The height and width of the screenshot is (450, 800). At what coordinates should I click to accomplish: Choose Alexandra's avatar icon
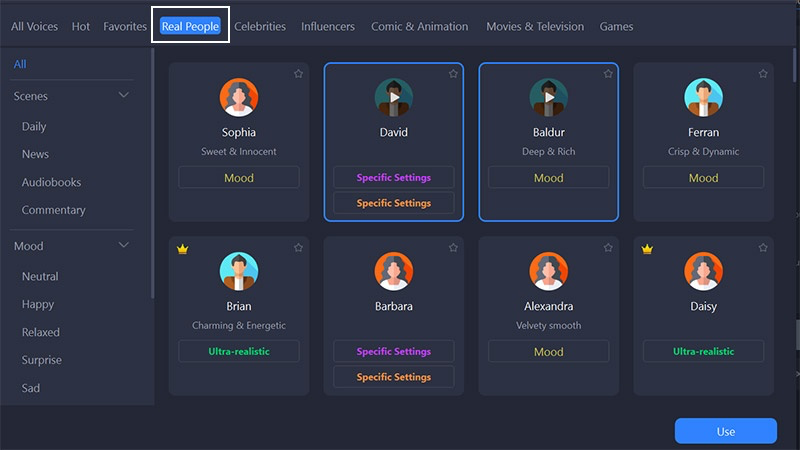548,271
